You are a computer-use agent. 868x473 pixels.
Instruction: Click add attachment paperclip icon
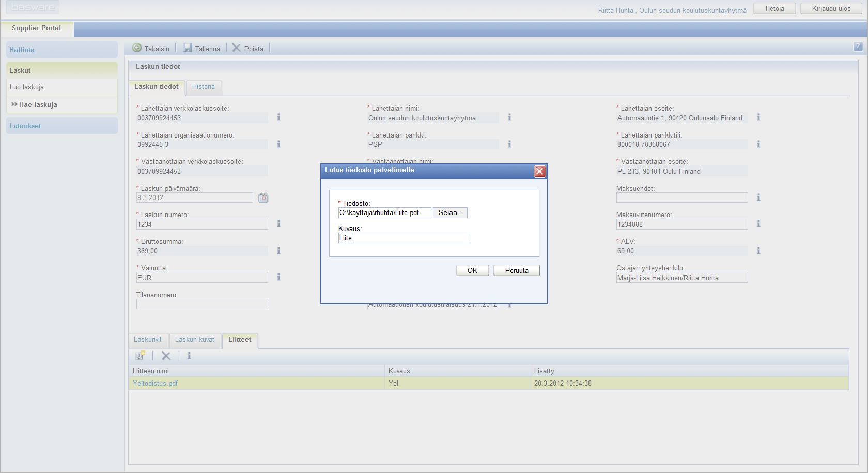pyautogui.click(x=140, y=356)
